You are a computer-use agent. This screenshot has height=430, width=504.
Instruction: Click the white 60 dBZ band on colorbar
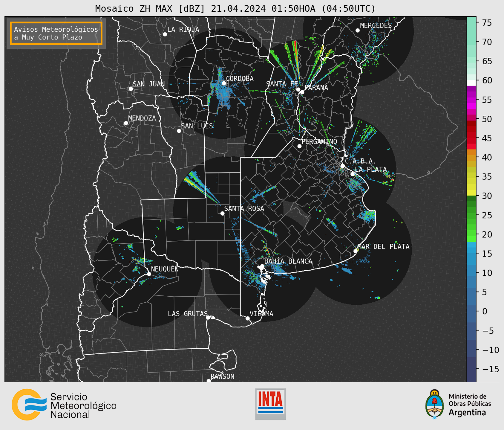click(471, 83)
